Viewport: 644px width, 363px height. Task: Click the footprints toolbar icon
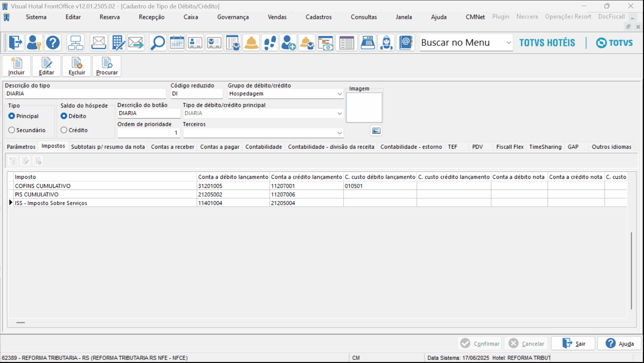(x=270, y=43)
